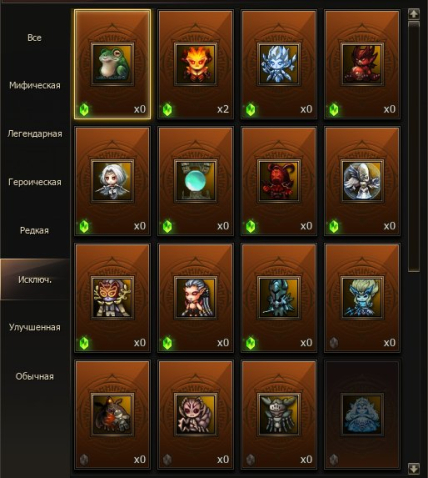Filter by Легендарная rarity
Viewport: 428px width, 478px height.
click(x=35, y=134)
